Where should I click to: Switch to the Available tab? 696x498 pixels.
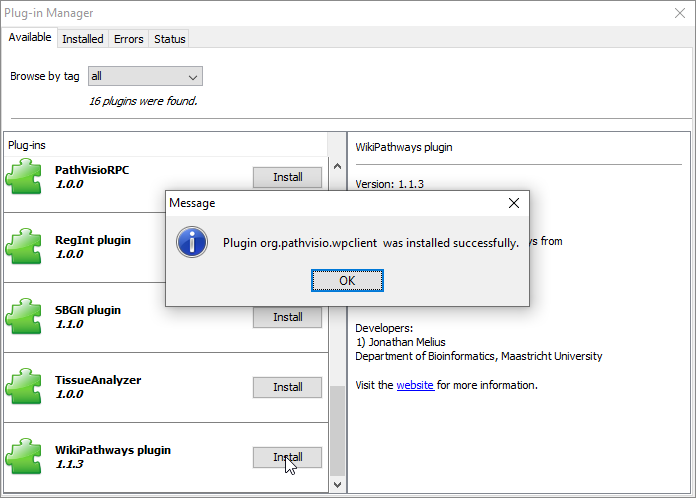[30, 37]
